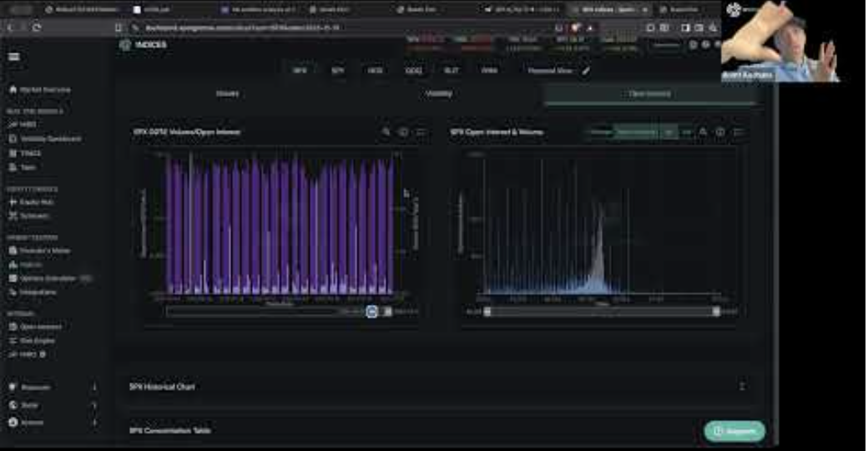
Task: Reload the page with the browser refresh icon
Action: [37, 28]
